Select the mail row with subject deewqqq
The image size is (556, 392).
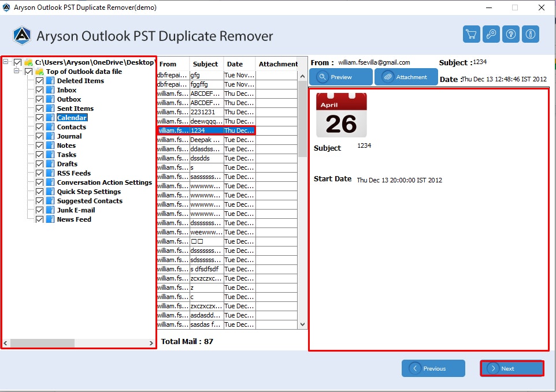[227, 121]
